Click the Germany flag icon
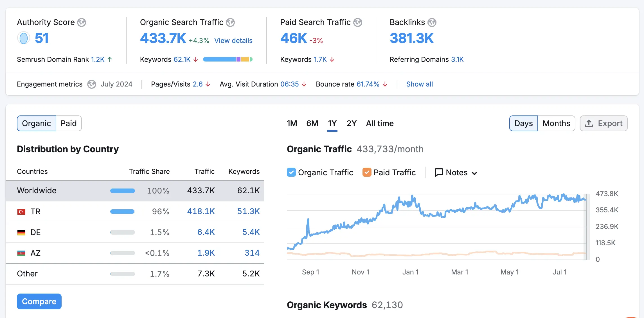 [x=21, y=233]
